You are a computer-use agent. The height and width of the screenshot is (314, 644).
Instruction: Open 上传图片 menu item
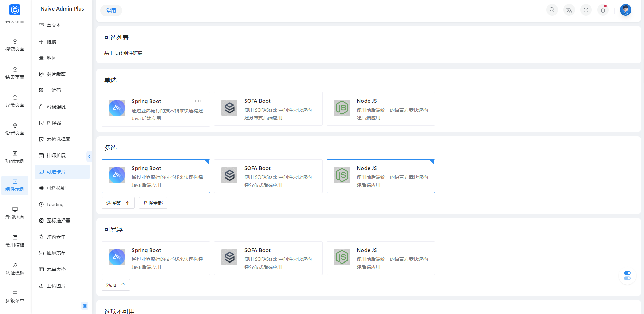tap(62, 286)
